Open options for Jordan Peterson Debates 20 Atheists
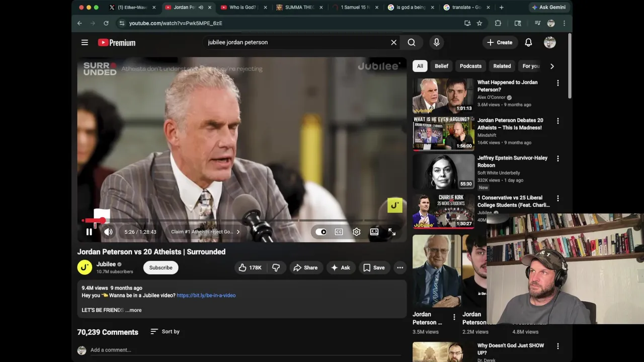This screenshot has width=644, height=362. pos(557,121)
